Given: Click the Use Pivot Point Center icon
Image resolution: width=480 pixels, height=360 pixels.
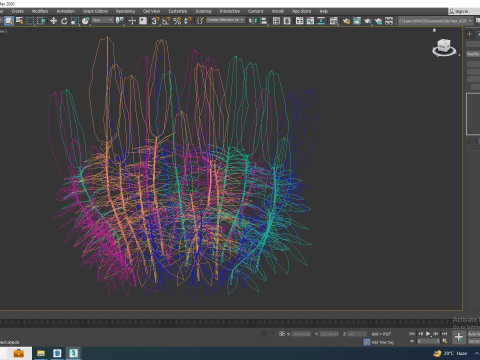Looking at the screenshot, I should [x=119, y=21].
